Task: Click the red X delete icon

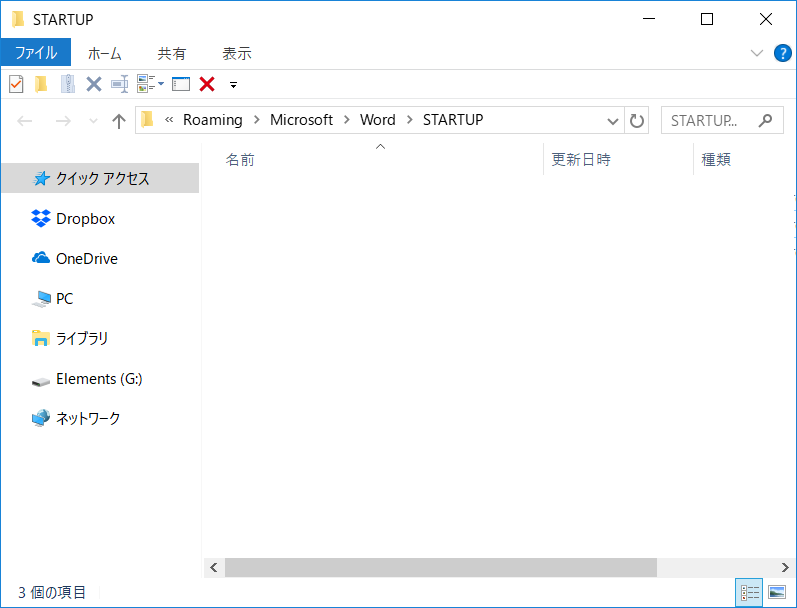Action: tap(207, 84)
